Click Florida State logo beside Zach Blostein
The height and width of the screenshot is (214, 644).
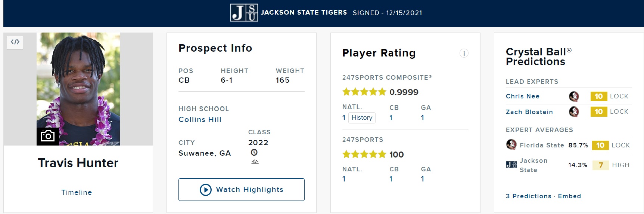pyautogui.click(x=574, y=111)
